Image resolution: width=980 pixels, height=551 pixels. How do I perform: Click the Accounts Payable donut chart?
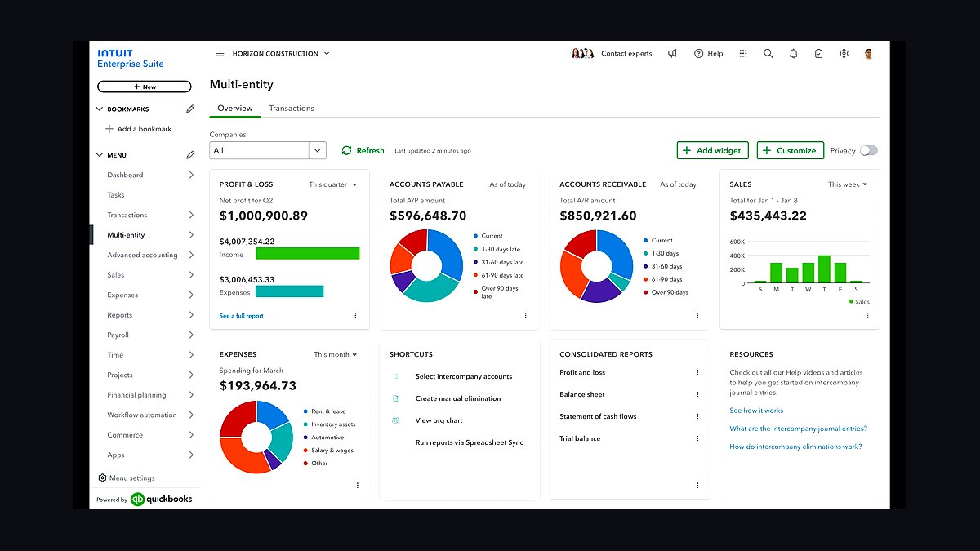426,265
